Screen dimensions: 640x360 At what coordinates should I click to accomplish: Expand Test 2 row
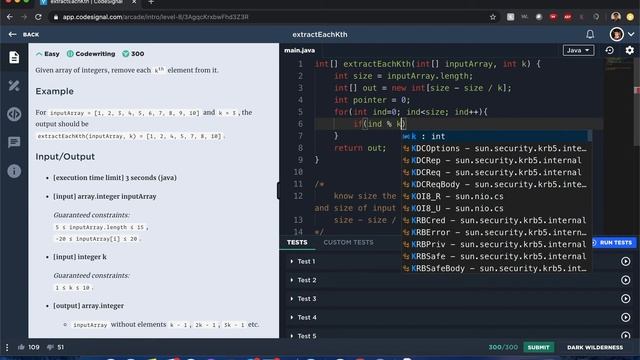coord(291,280)
